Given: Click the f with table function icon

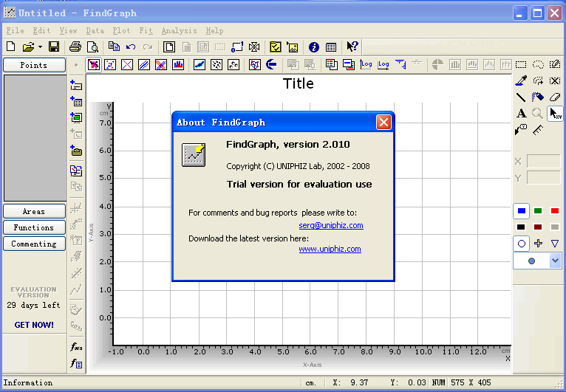Looking at the screenshot, I should pos(76,363).
